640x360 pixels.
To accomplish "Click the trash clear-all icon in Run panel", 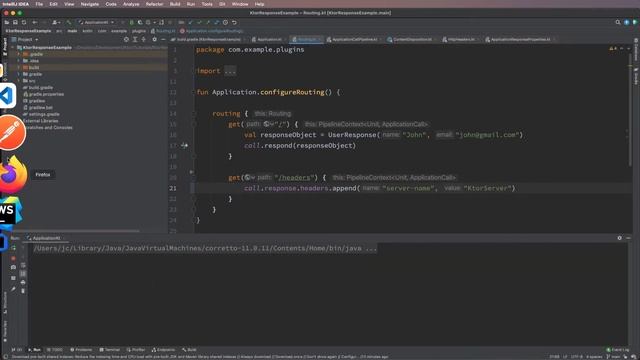I will click(x=23, y=291).
